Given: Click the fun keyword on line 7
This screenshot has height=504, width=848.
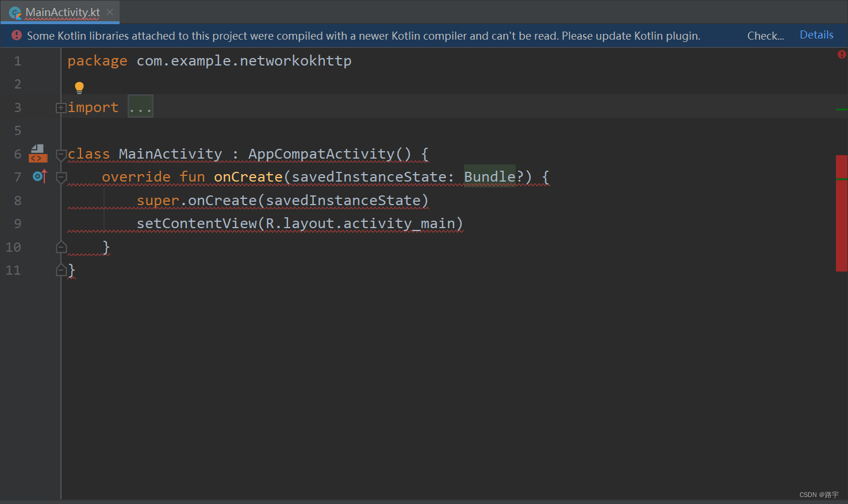Looking at the screenshot, I should (192, 177).
